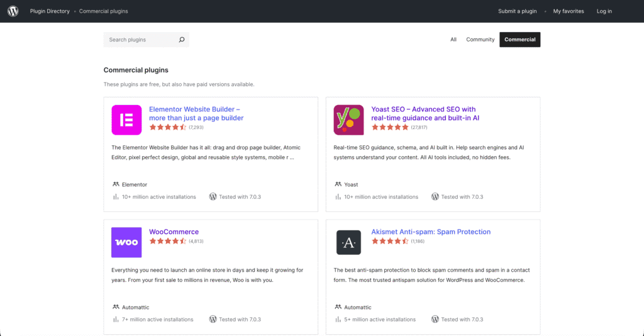Click the Yoast author people icon
This screenshot has height=336, width=644.
[x=338, y=184]
